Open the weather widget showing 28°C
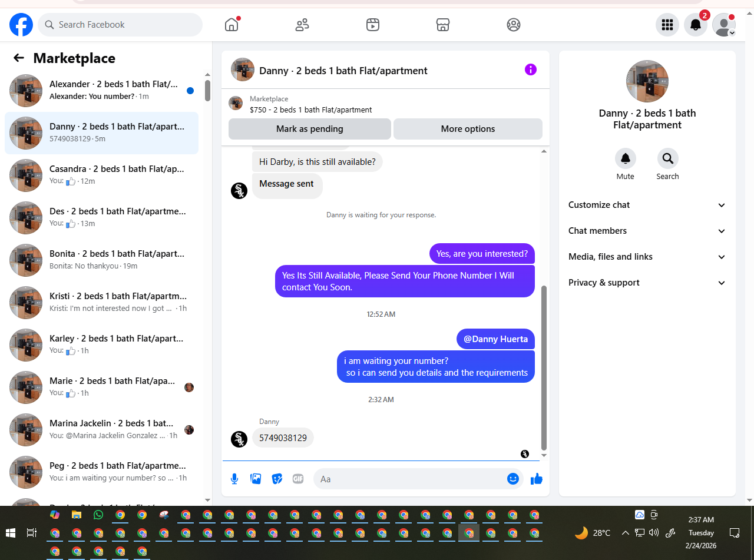 593,533
